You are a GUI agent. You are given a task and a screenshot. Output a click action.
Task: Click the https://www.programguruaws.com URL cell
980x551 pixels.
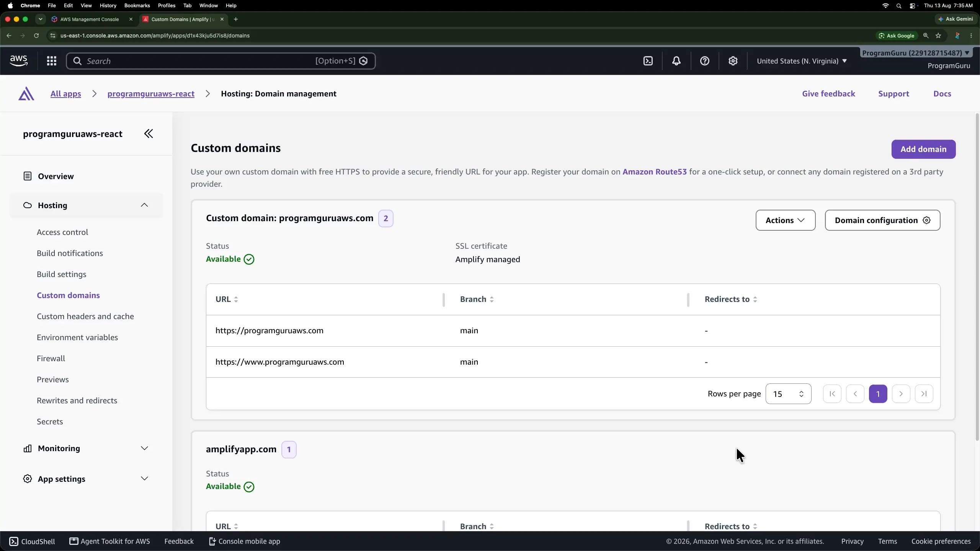coord(280,362)
